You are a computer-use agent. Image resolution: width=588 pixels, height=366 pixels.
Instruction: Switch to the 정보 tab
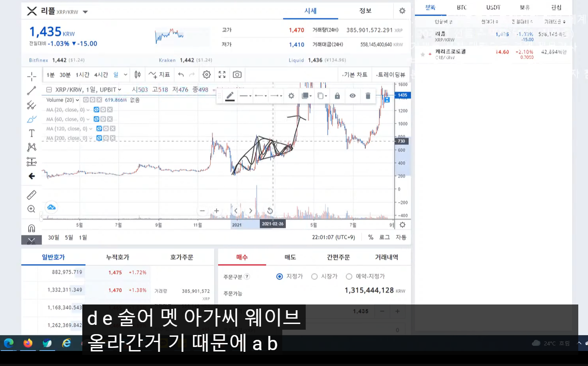pos(365,11)
